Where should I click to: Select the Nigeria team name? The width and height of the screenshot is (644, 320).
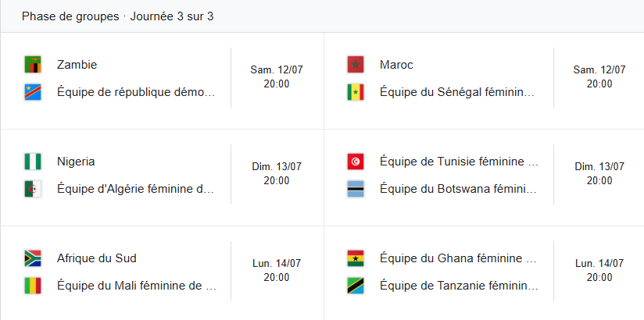(x=76, y=162)
